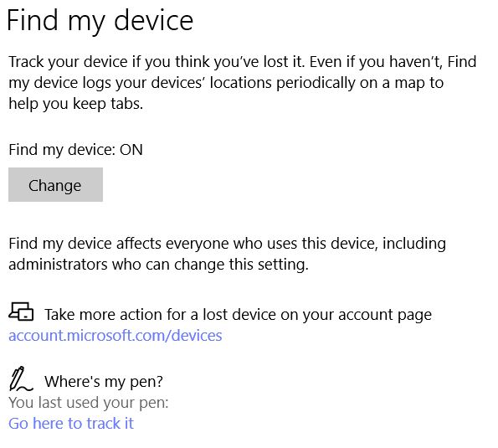
Task: Click the line starting 'my device logs your'
Action: (x=226, y=83)
